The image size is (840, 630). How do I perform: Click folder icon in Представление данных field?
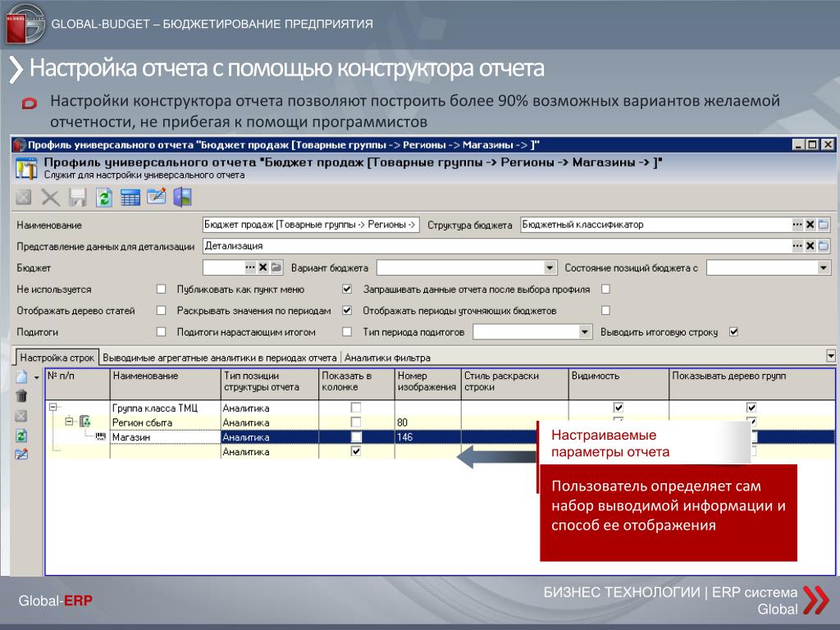824,246
